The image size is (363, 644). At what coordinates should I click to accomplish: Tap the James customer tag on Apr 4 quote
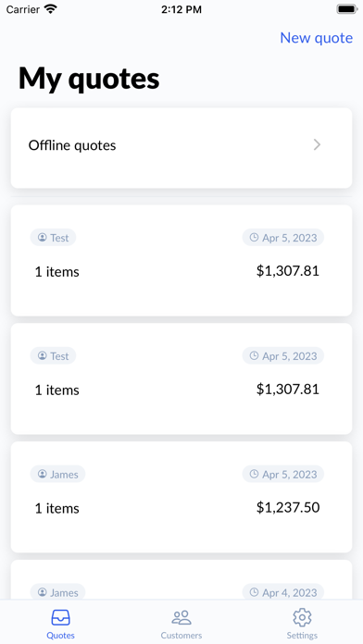pyautogui.click(x=58, y=592)
